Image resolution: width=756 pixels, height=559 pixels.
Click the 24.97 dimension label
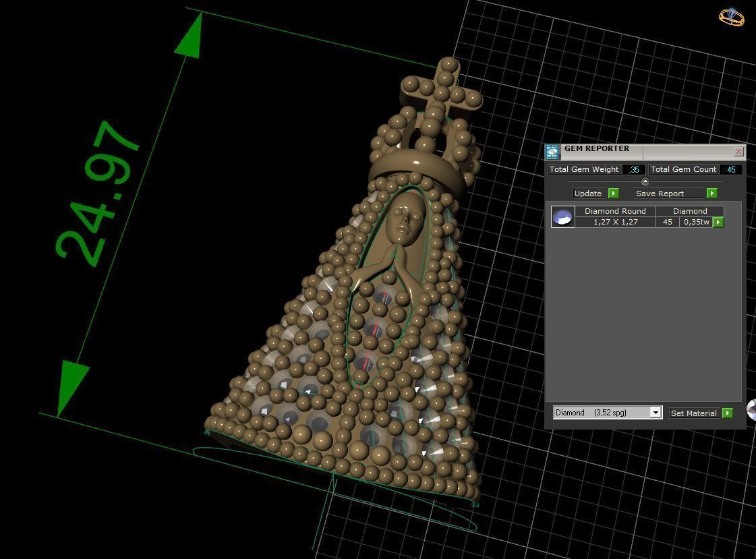[98, 194]
